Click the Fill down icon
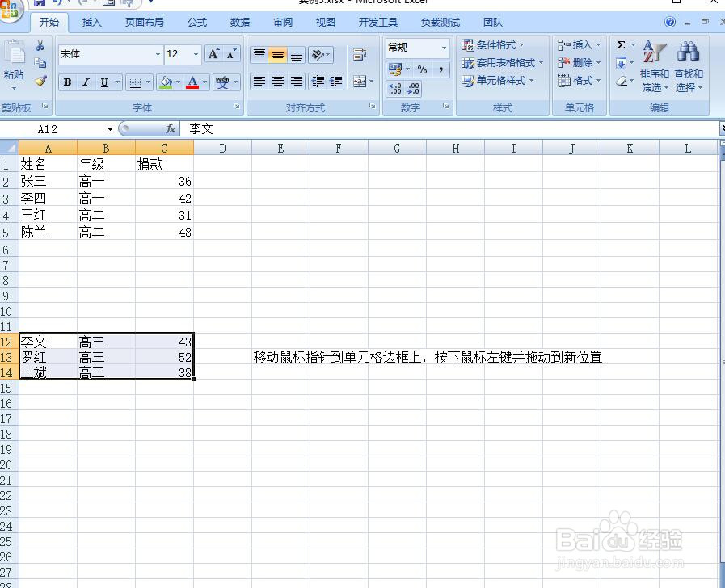This screenshot has width=725, height=588. [622, 63]
